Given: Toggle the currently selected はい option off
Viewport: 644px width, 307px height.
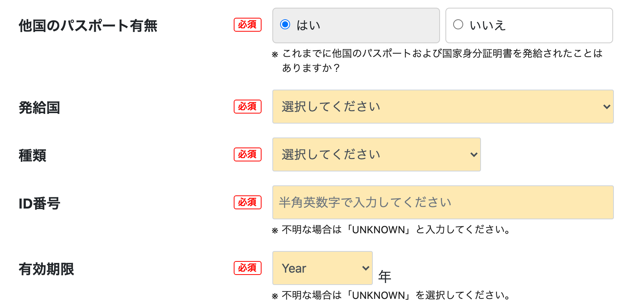Looking at the screenshot, I should pos(285,25).
